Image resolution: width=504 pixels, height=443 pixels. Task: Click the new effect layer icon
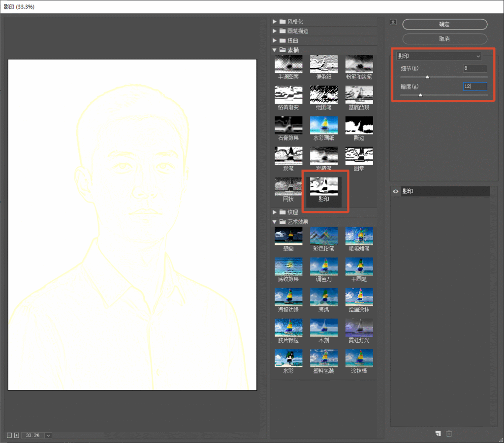pos(438,434)
